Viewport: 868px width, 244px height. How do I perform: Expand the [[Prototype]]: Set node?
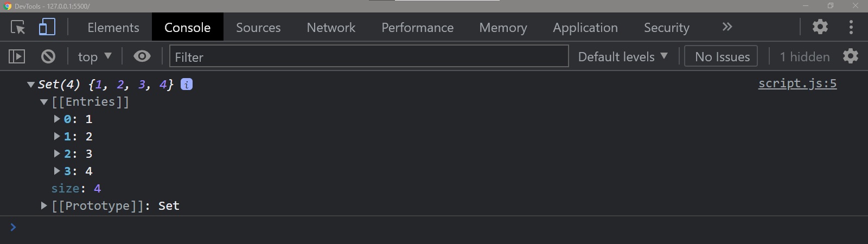click(44, 206)
